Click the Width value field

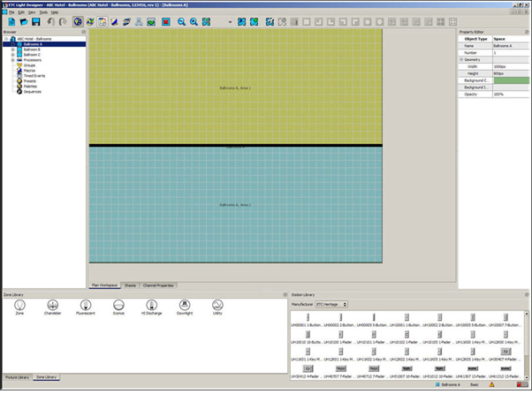(x=507, y=66)
